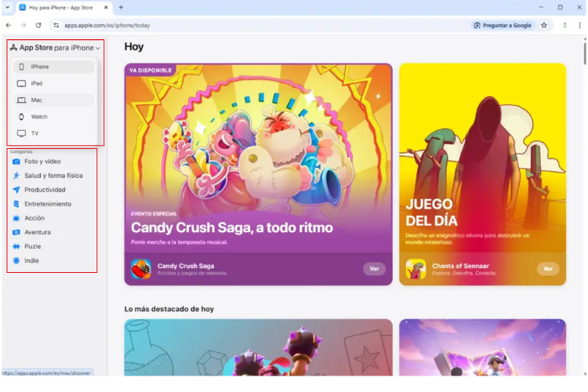
Task: Select iPad in the platform menu
Action: click(37, 83)
